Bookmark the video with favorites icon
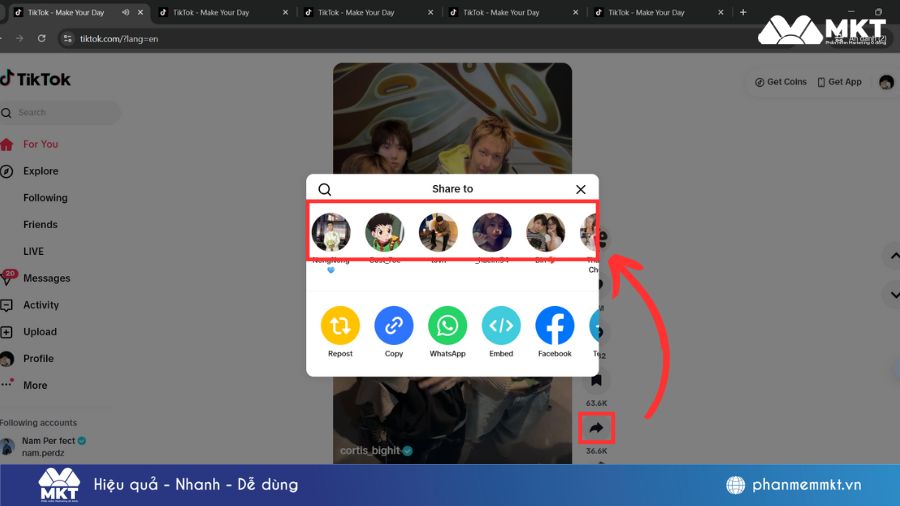 click(596, 380)
